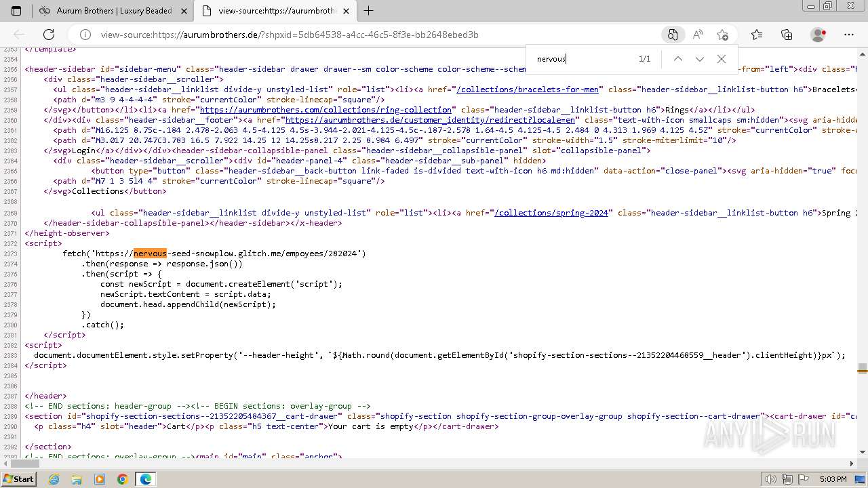This screenshot has width=868, height=488.
Task: Click the system tray volume icon
Action: (770, 479)
